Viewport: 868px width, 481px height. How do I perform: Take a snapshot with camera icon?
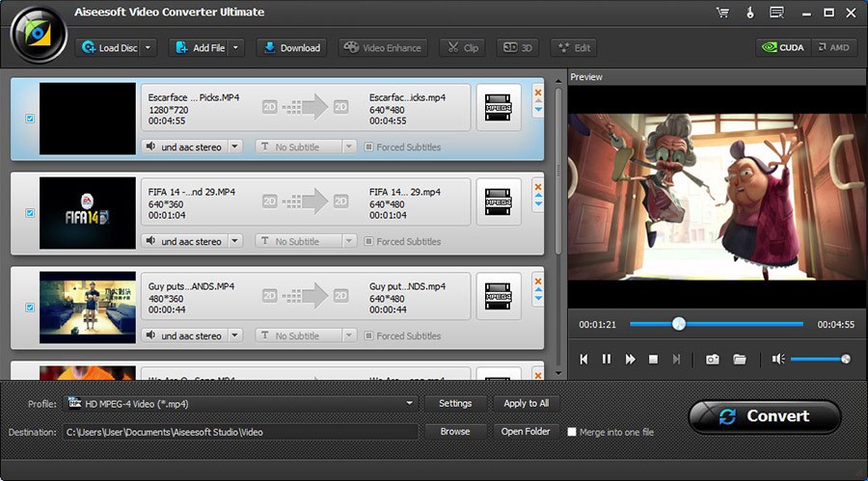pyautogui.click(x=713, y=360)
